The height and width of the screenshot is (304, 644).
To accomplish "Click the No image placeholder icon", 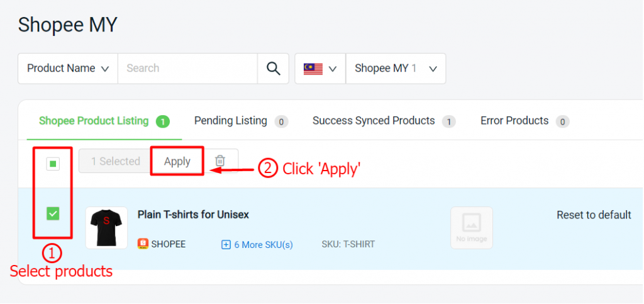I will point(472,228).
